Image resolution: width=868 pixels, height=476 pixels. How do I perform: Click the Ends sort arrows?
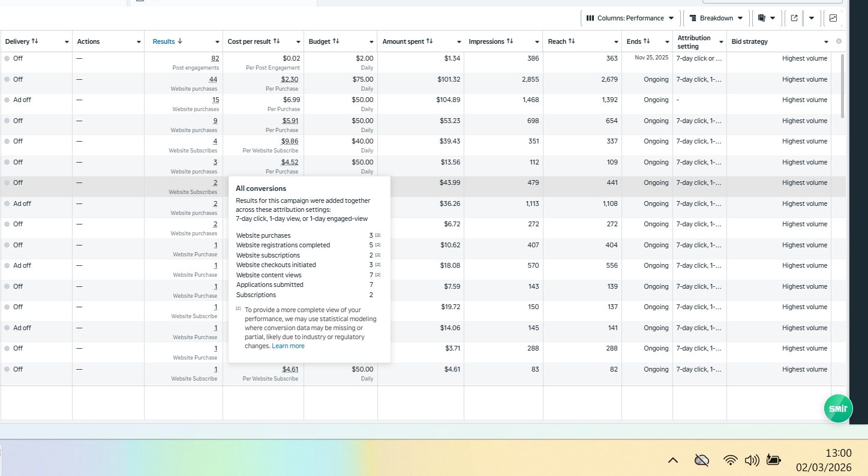(647, 41)
